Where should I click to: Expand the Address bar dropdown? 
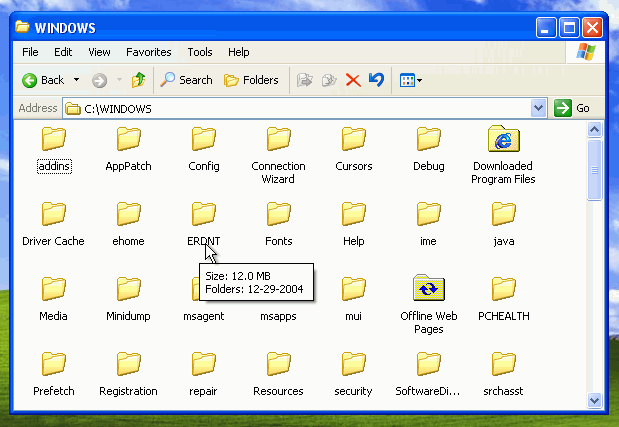[x=538, y=108]
